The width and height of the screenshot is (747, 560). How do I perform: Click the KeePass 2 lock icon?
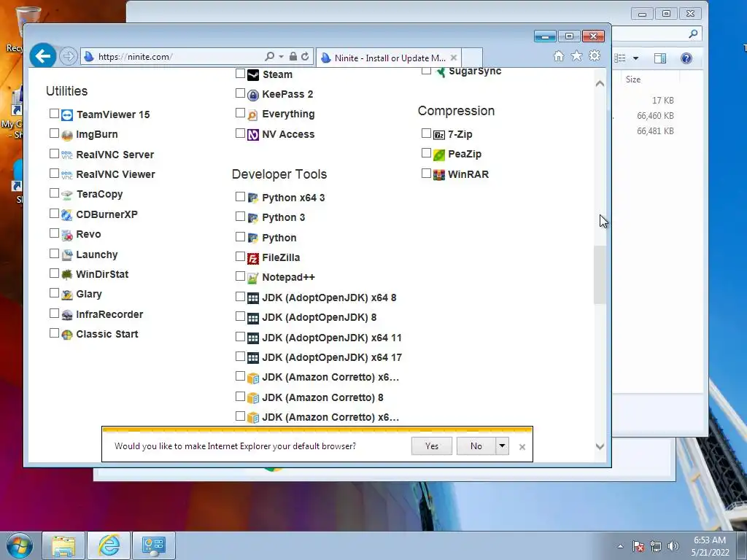(x=253, y=95)
